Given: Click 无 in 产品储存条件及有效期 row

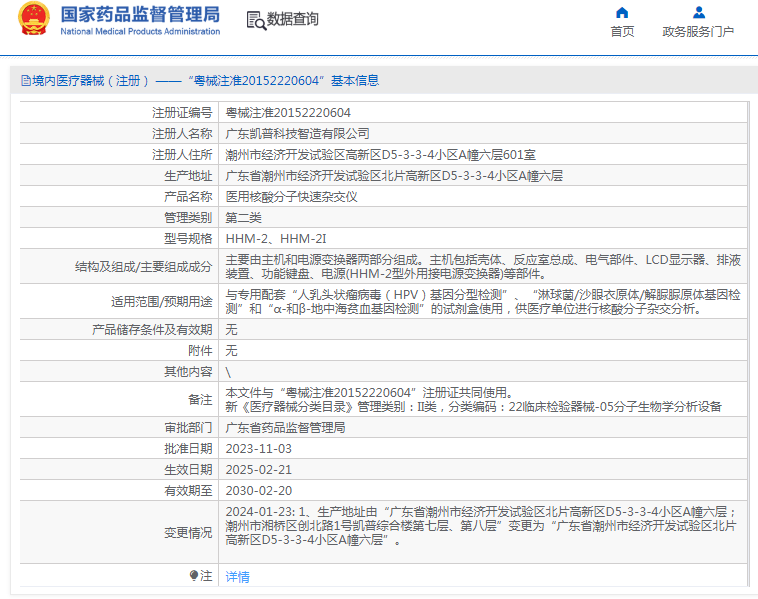Looking at the screenshot, I should coord(231,330).
